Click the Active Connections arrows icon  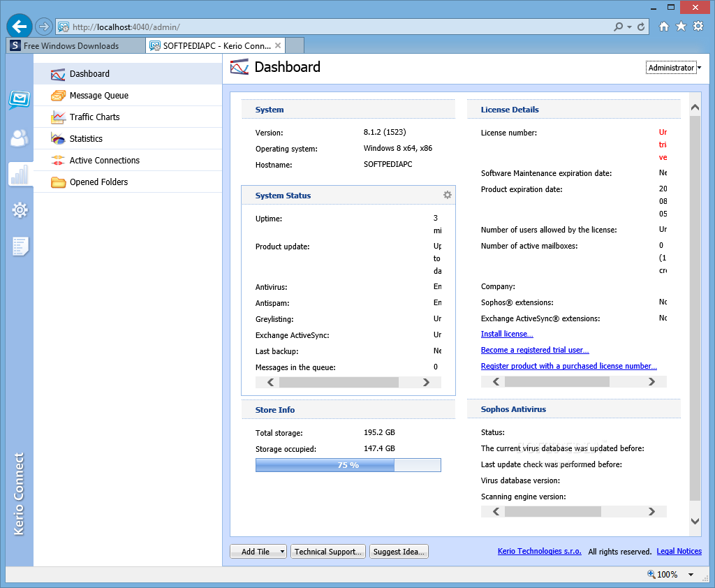pos(58,160)
